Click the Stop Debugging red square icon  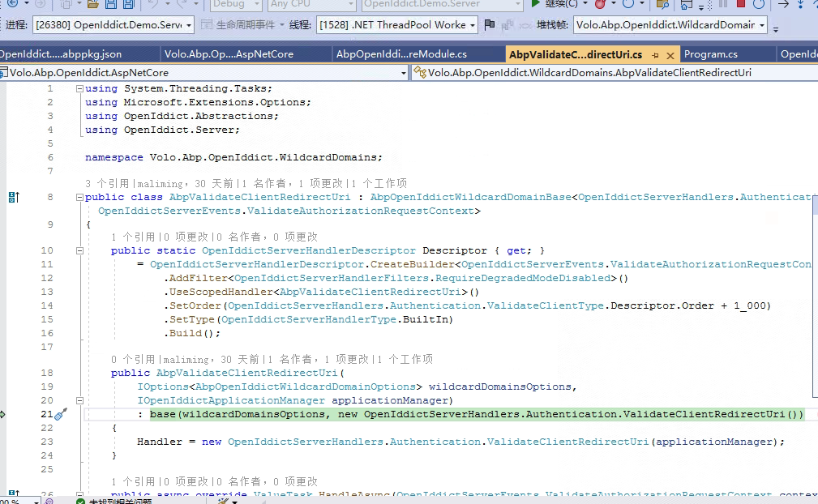click(741, 6)
